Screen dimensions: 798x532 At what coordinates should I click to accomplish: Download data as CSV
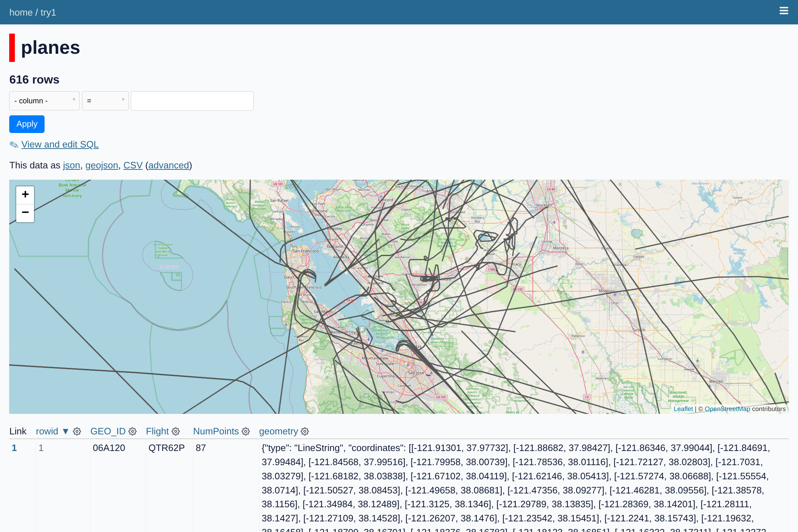click(133, 166)
